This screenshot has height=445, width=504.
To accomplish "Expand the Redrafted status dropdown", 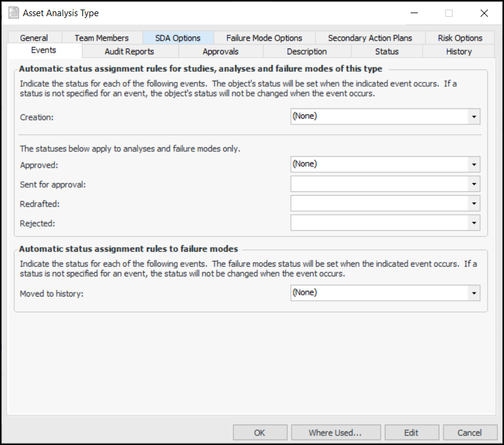I will 474,204.
